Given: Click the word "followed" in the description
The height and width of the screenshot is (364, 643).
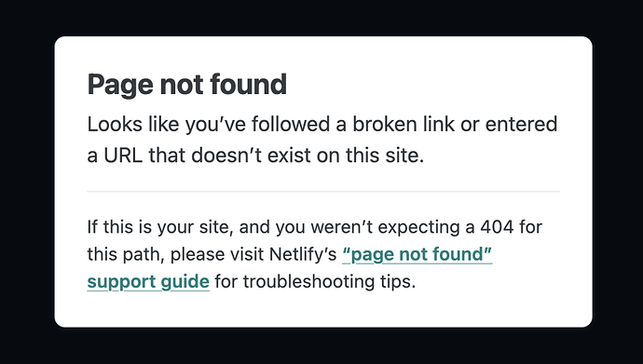Looking at the screenshot, I should coord(291,124).
